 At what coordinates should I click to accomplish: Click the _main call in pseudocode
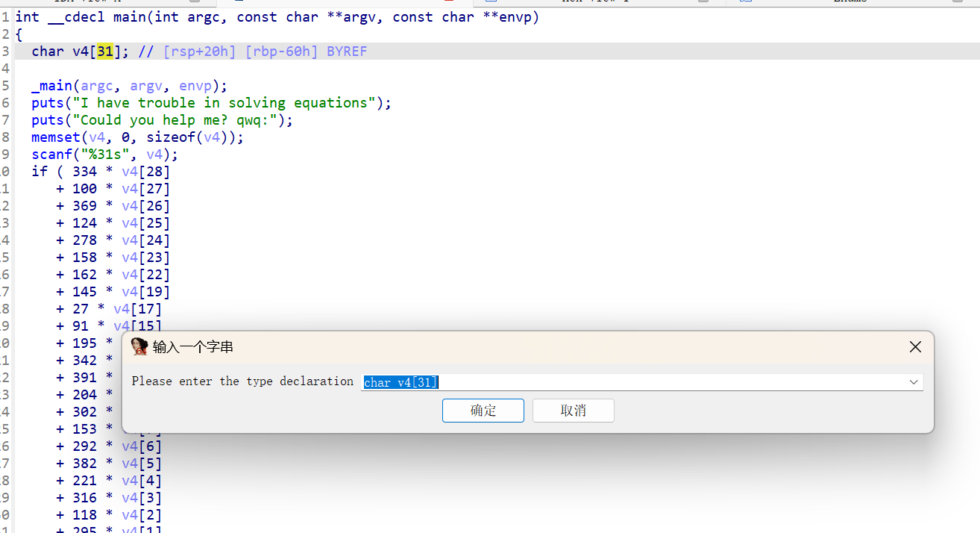pos(51,86)
